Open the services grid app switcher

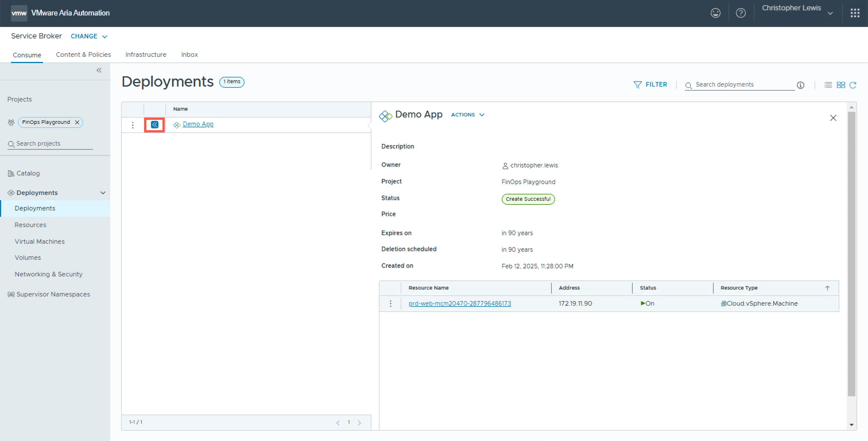855,13
